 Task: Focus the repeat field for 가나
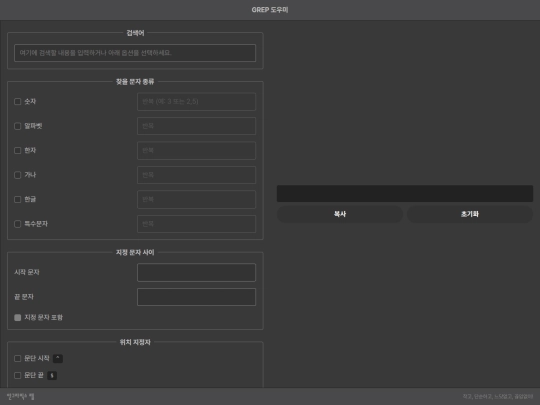tap(196, 175)
